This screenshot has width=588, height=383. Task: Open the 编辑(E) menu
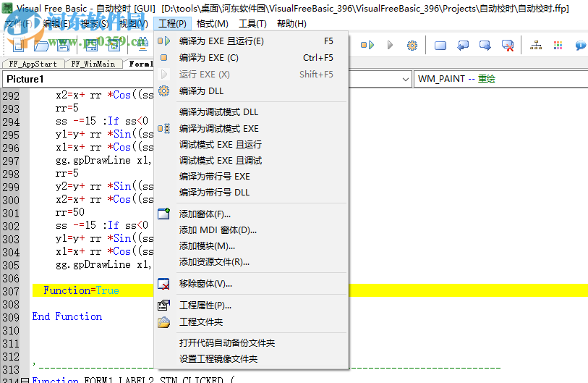tap(56, 24)
